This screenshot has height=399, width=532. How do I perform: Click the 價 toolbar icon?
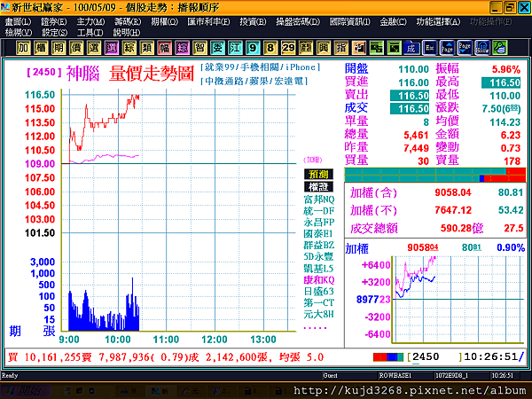[76, 48]
